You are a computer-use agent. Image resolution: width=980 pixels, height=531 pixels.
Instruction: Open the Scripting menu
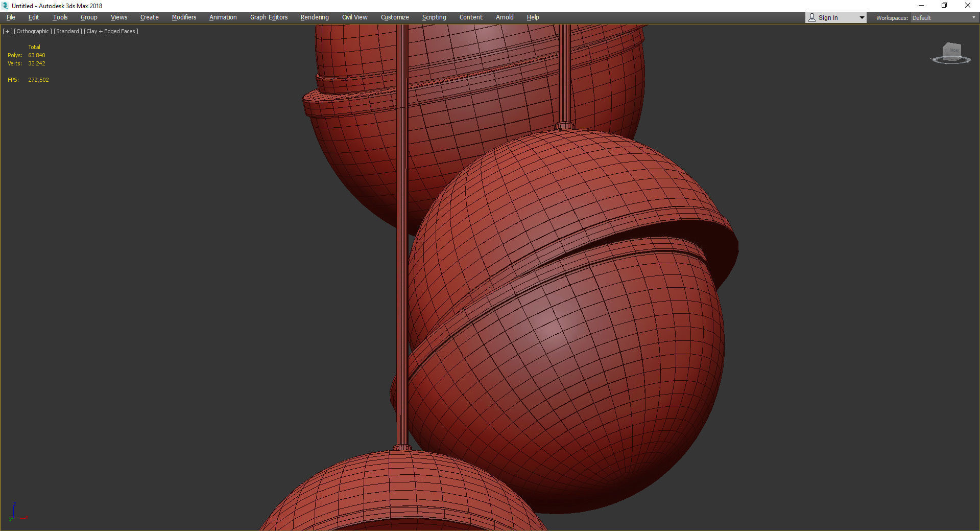434,17
